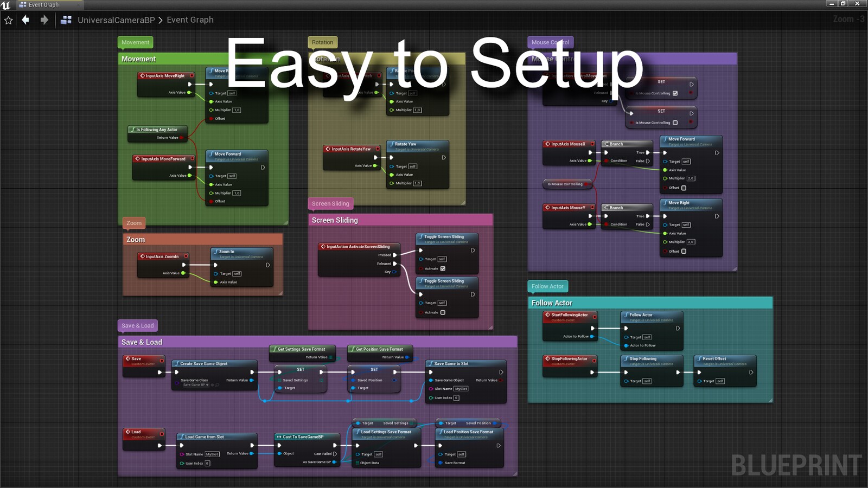Click the Unreal Engine logo in the corner
The width and height of the screenshot is (868, 488).
[x=5, y=4]
